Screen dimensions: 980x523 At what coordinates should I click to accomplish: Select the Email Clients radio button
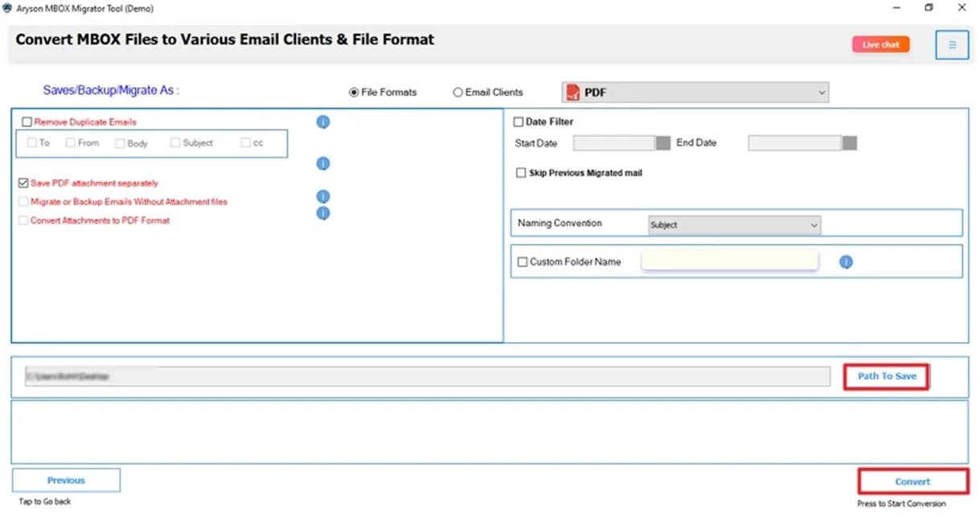[458, 93]
